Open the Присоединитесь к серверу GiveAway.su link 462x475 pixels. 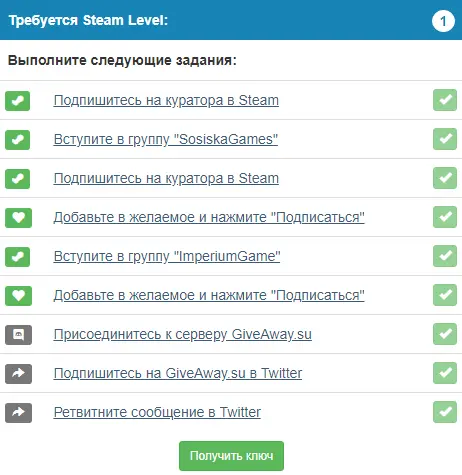[x=183, y=334]
